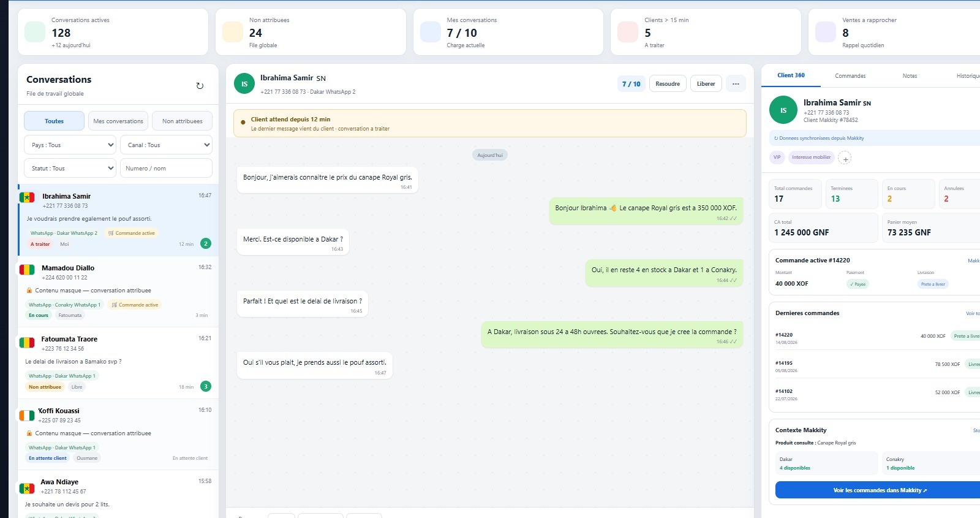Expand the Statut dropdown
The image size is (980, 518).
[70, 168]
